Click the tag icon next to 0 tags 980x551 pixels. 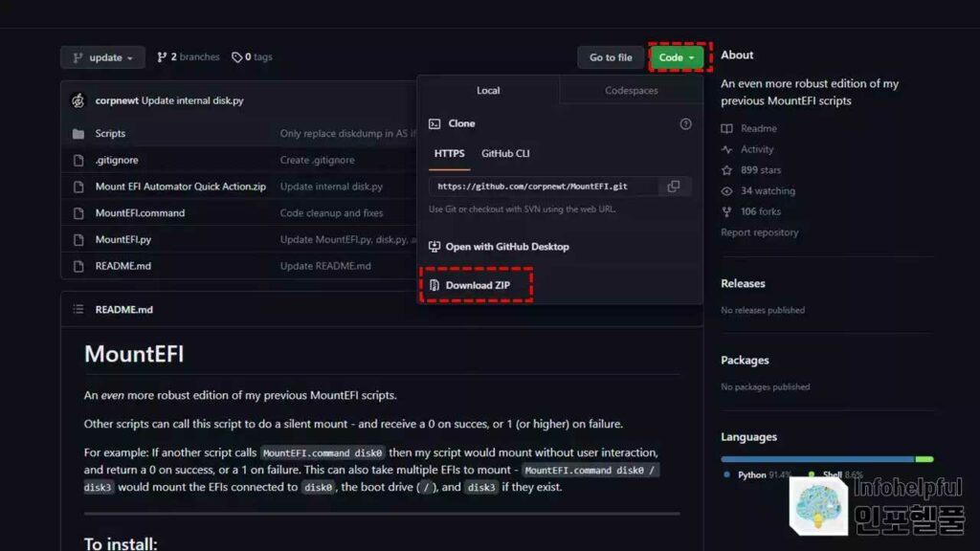pyautogui.click(x=237, y=57)
